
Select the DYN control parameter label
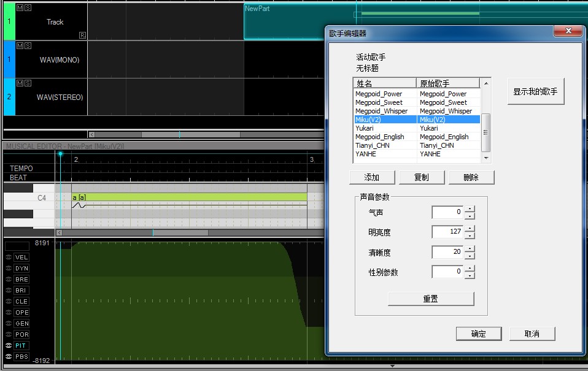click(x=21, y=268)
